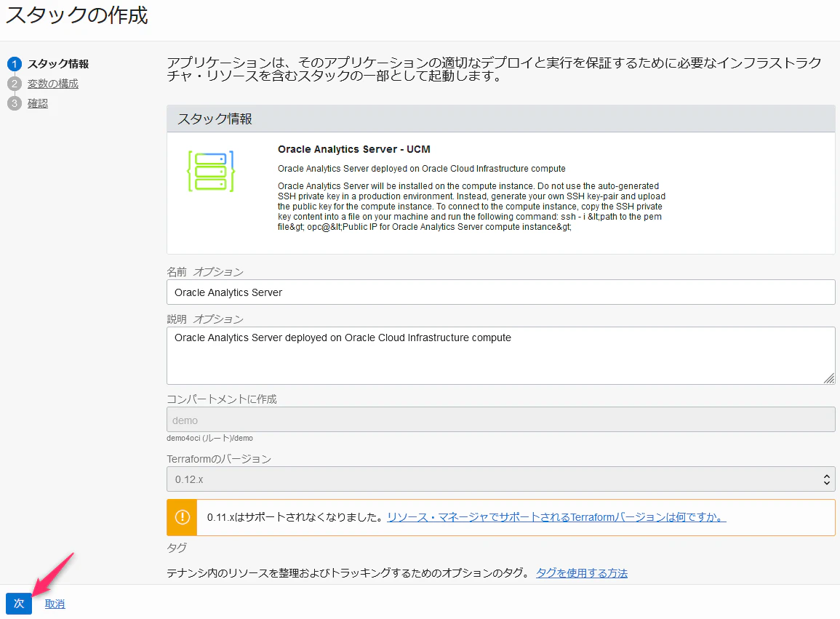Select the スタック情報 step in wizard
Viewport: 840px width, 619px height.
pos(58,64)
